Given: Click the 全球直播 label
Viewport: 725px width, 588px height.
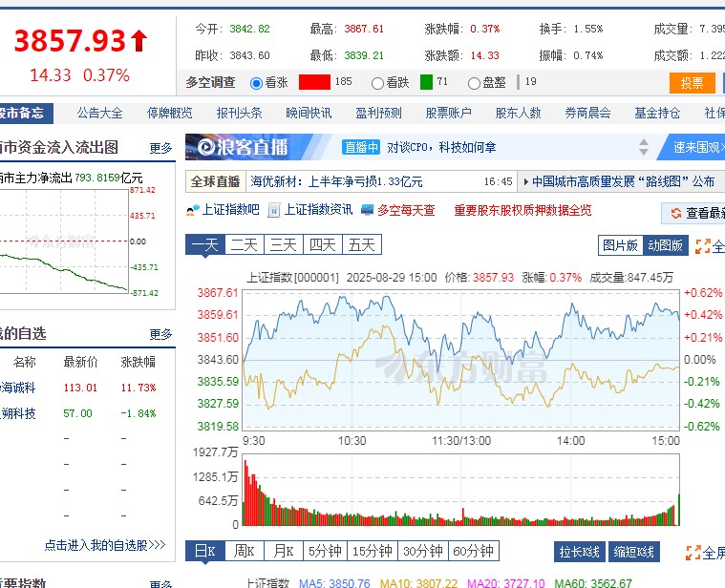Looking at the screenshot, I should point(215,182).
